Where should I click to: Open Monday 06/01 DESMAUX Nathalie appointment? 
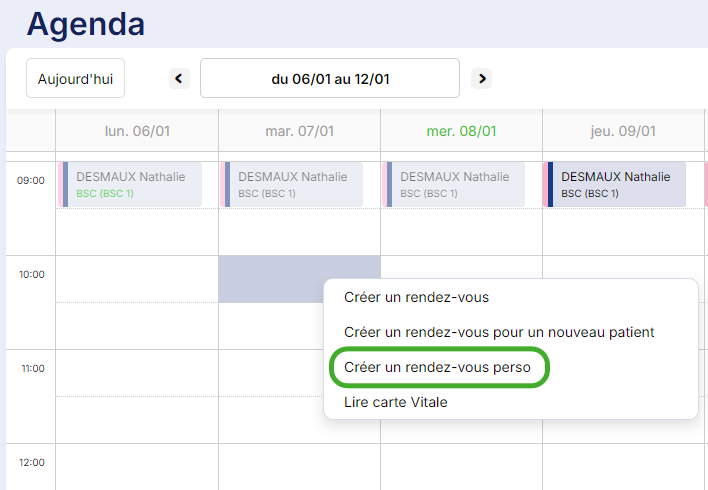[132, 184]
